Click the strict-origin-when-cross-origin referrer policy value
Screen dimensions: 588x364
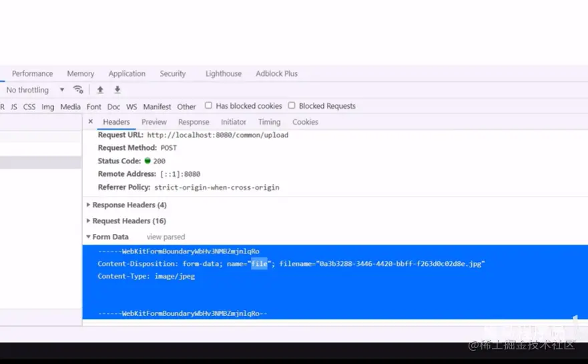[x=217, y=187]
